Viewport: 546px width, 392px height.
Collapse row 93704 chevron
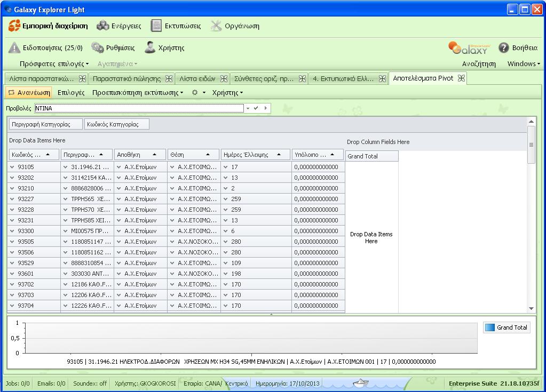(x=12, y=306)
